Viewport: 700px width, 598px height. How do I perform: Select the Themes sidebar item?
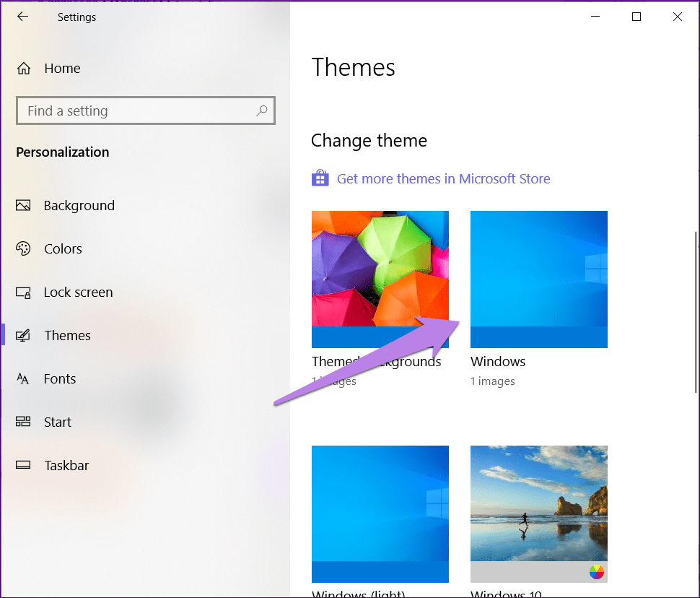point(67,336)
